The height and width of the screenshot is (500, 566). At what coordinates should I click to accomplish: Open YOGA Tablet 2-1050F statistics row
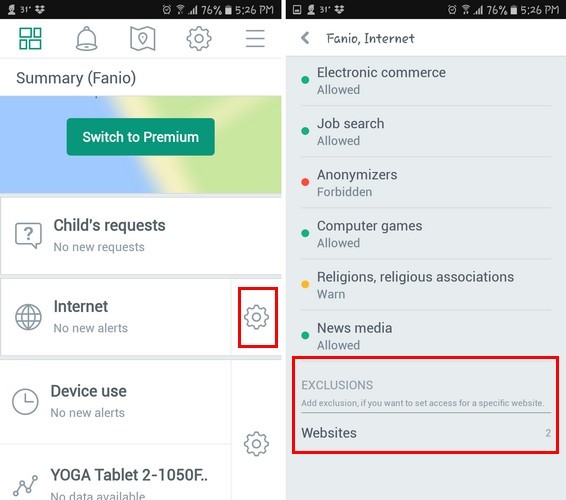116,482
